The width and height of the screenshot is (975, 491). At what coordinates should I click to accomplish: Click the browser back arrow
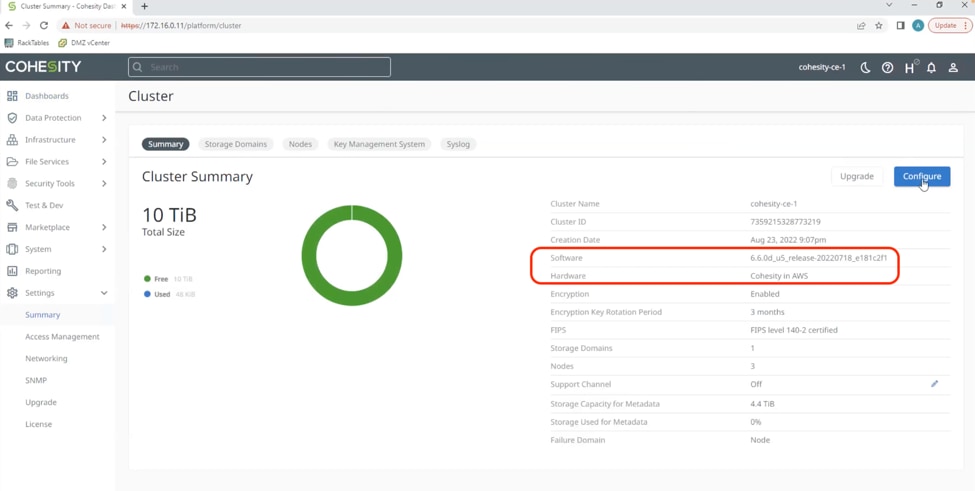(x=9, y=25)
